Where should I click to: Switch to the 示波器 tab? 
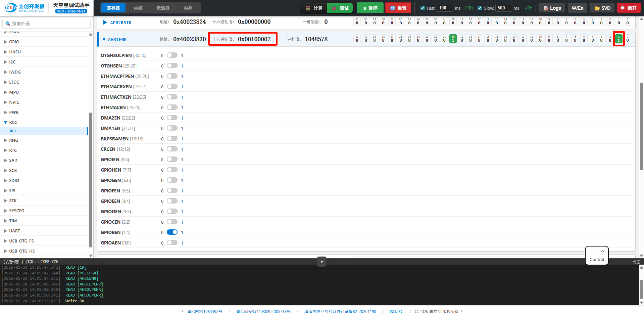[163, 8]
